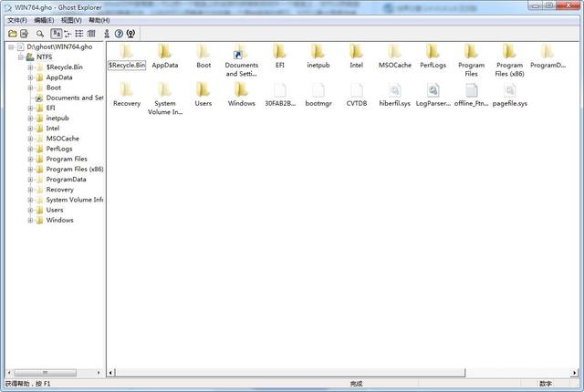Click tree pane horizontal scrollbar thumb

point(45,372)
